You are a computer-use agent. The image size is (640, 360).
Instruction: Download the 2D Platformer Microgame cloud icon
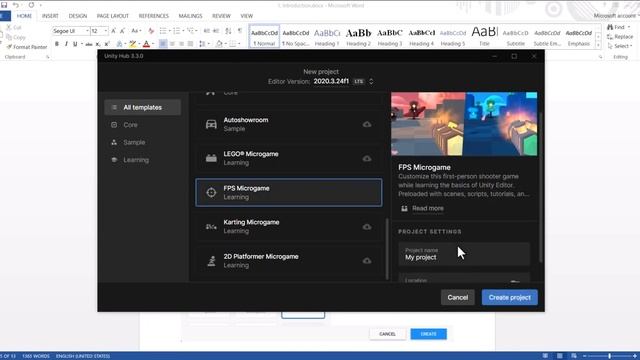click(x=367, y=260)
